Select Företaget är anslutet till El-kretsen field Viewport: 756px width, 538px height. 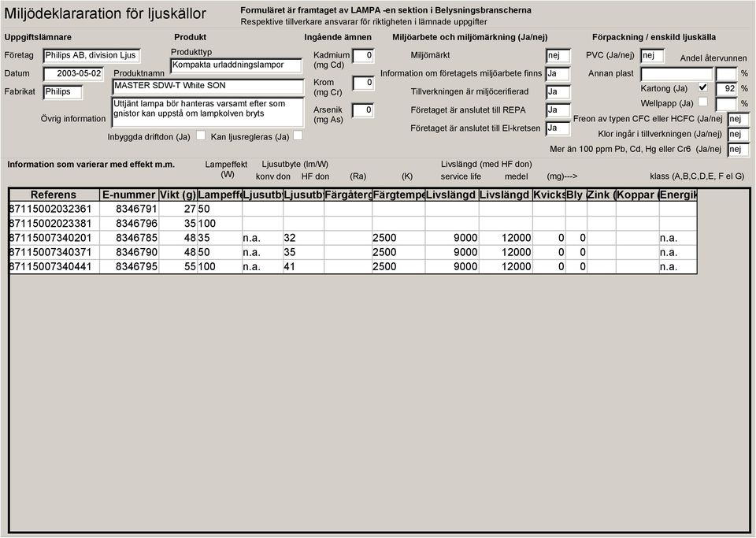558,128
